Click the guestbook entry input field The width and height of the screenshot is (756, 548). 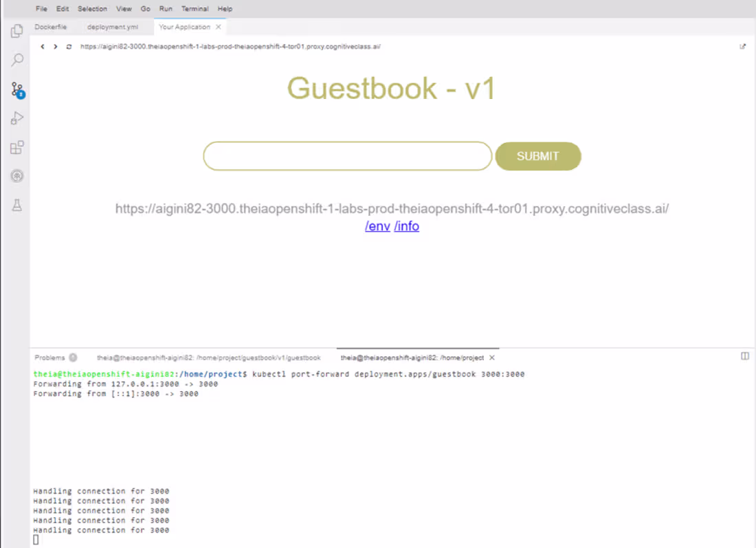(x=347, y=156)
